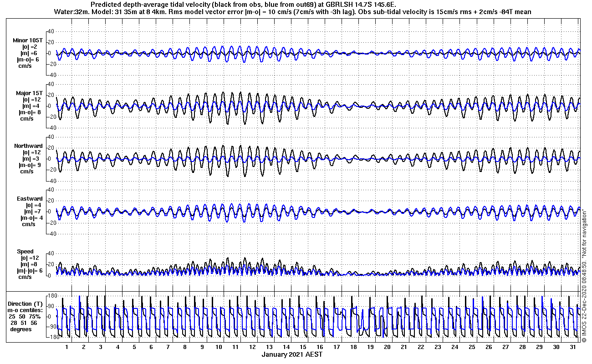Screen dimensions: 592x364
Task: Click the '40' tick of the Minor panel
Action: pos(51,31)
